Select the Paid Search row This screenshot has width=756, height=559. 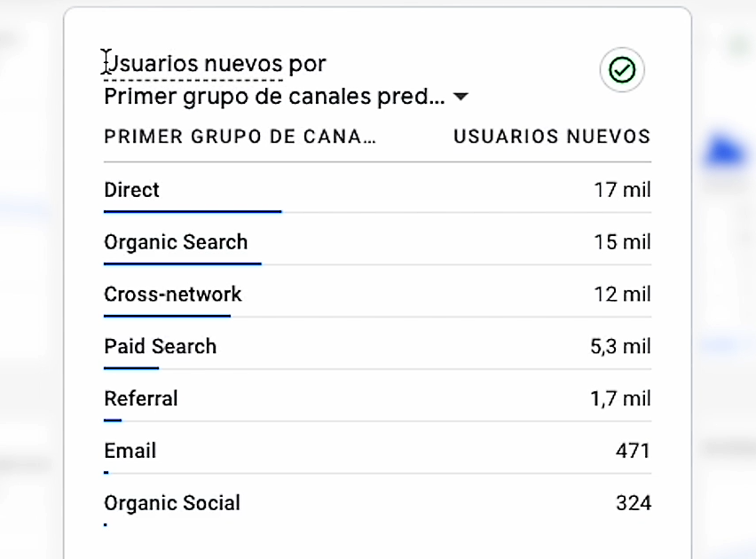[x=377, y=346]
